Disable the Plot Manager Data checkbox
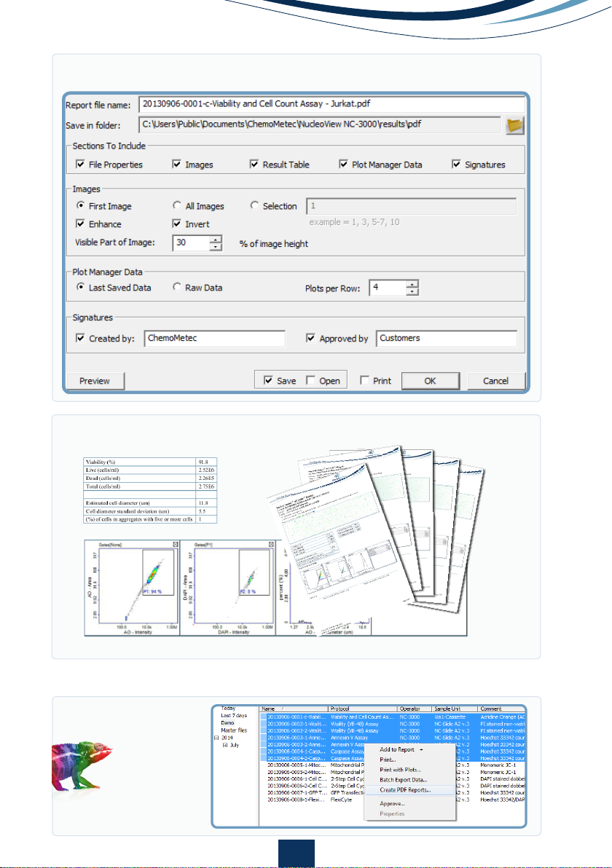Viewport: 612px width, 868px height. (343, 165)
